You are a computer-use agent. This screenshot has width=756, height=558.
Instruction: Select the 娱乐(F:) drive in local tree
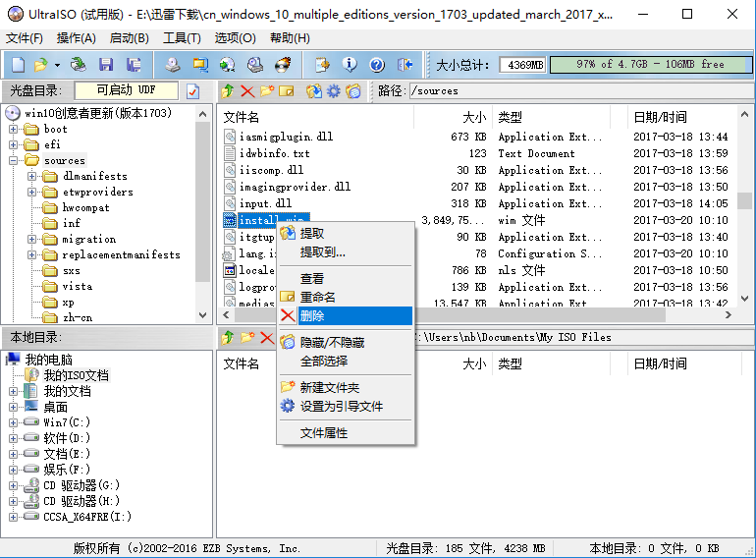(x=67, y=470)
